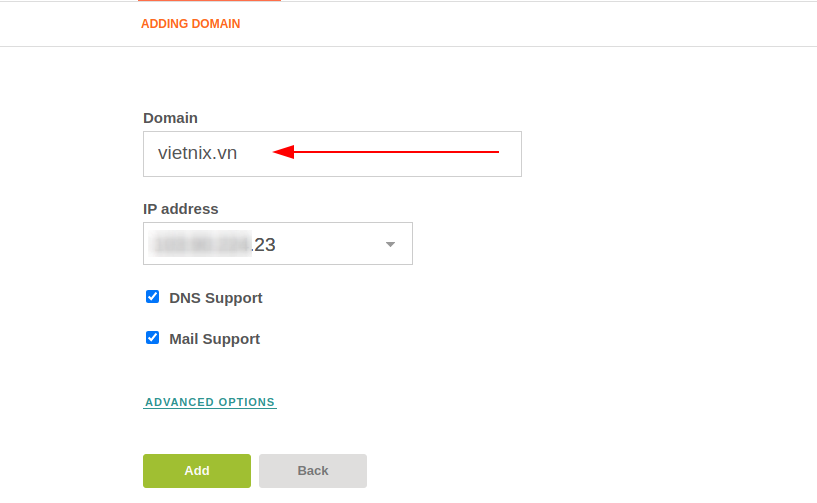Screen dimensions: 817x503
Task: Uncheck the Mail Support checkbox
Action: (x=152, y=338)
